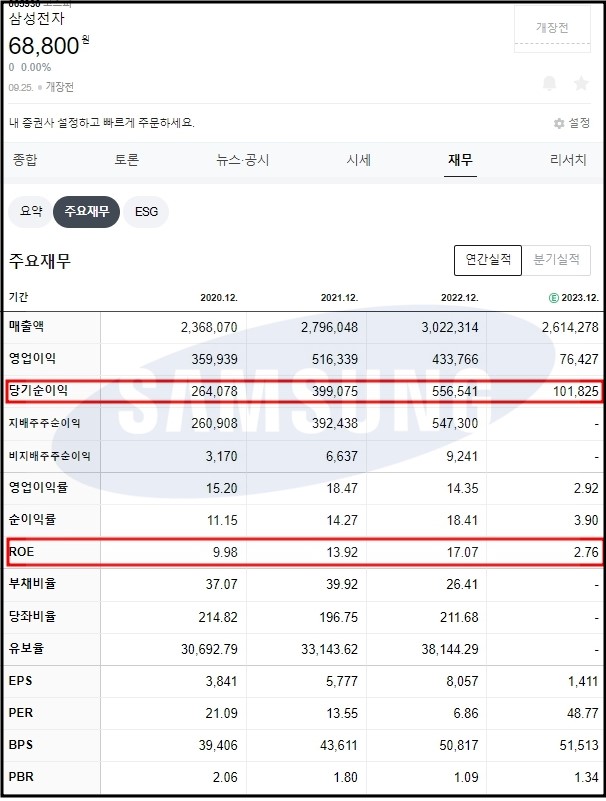Click the 17.07 ROE cell
Screen dimensions: 606x801
pos(463,552)
